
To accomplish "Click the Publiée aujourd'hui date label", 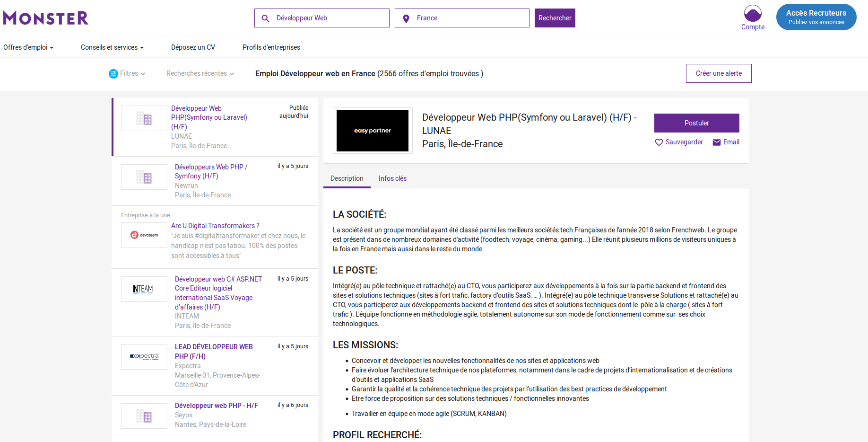I will 294,112.
